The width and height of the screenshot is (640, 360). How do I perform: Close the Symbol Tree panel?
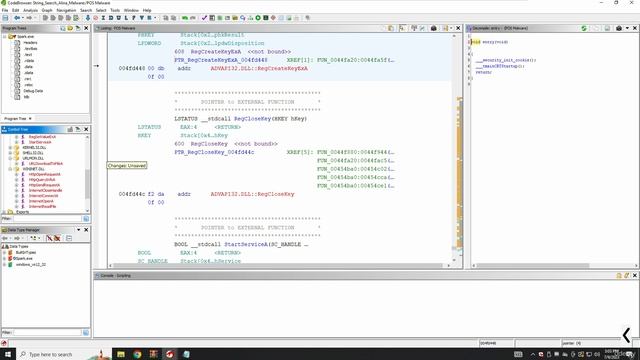pyautogui.click(x=86, y=129)
